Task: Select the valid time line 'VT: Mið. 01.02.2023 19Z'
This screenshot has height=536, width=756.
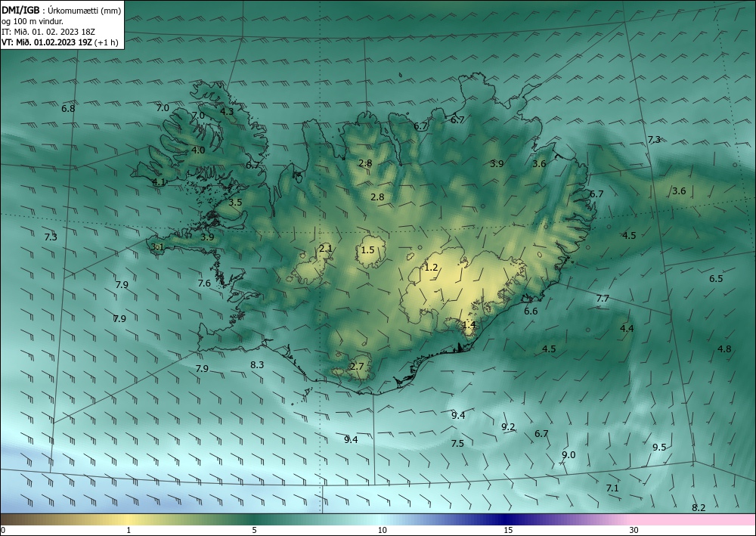Action: pyautogui.click(x=48, y=42)
